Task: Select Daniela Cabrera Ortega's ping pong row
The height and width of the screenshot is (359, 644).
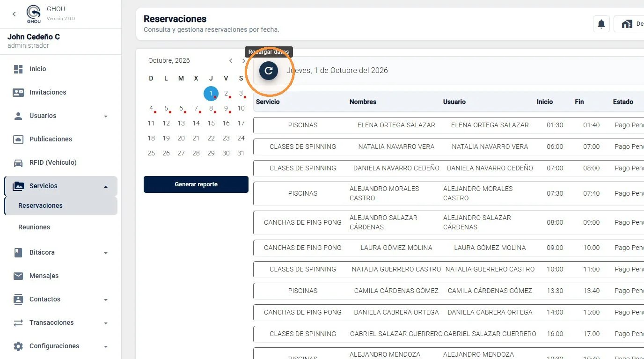Action: [x=448, y=313]
